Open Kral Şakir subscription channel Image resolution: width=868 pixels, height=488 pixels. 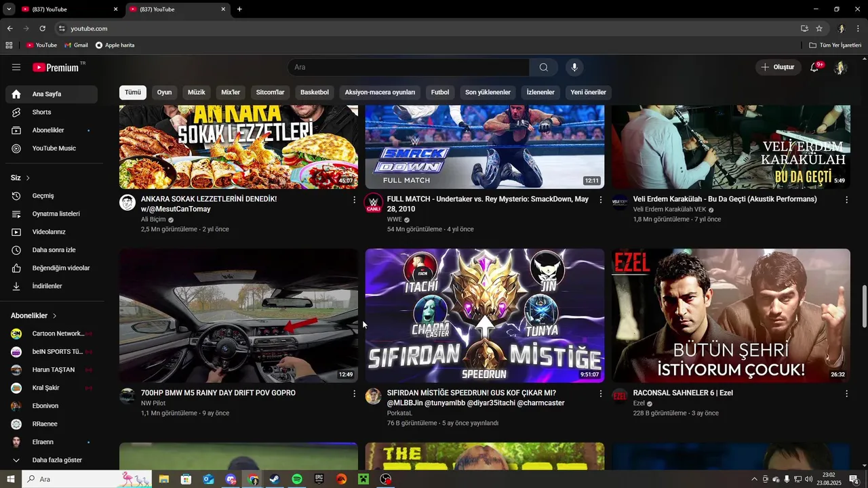(52, 388)
